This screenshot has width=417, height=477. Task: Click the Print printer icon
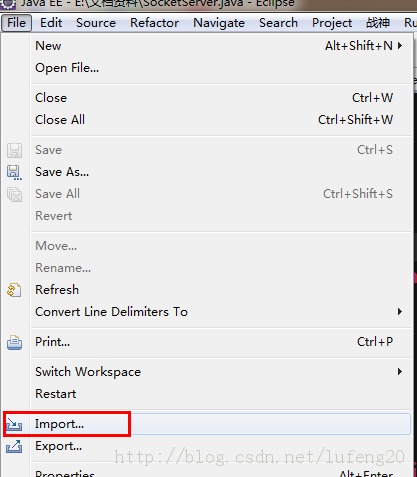click(x=14, y=342)
